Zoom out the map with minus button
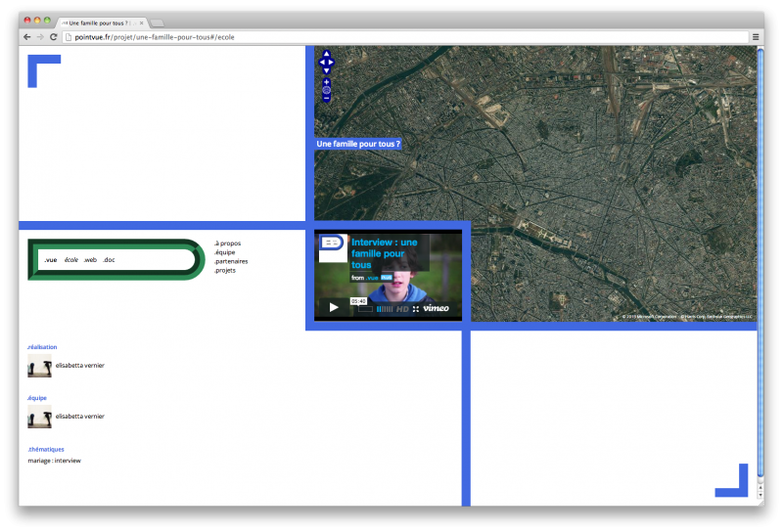The image size is (783, 532). point(327,99)
